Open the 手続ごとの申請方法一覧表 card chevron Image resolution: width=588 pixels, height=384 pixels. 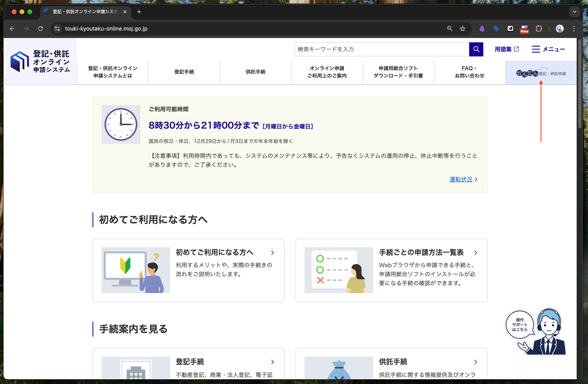pyautogui.click(x=475, y=253)
